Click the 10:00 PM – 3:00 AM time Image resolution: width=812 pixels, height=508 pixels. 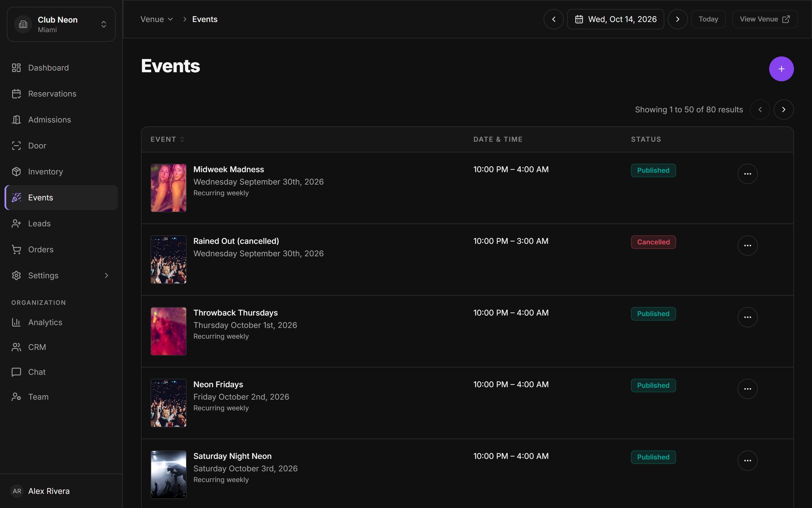pos(511,241)
